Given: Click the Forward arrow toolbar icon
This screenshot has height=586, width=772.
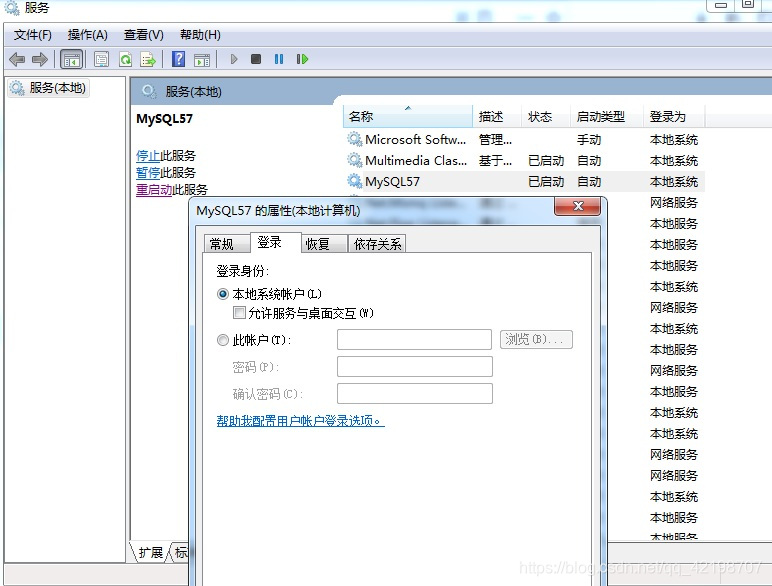Looking at the screenshot, I should [x=39, y=60].
